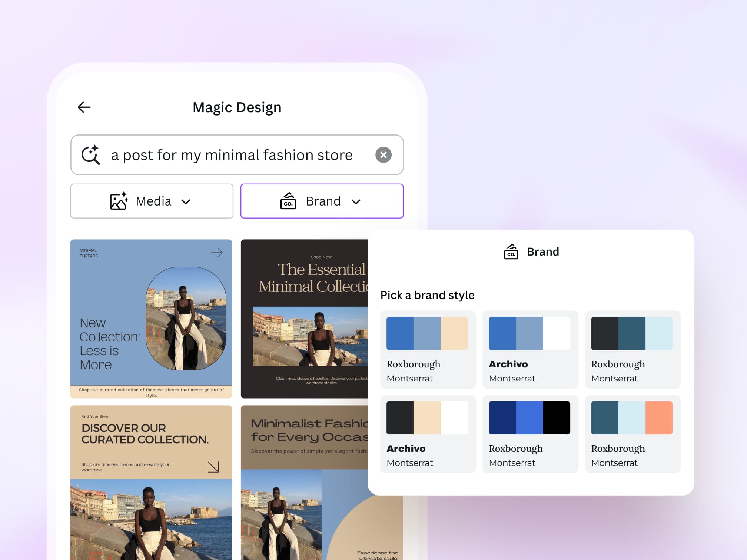
Task: Click arrow icon on Minimal Threads template
Action: coord(217,253)
